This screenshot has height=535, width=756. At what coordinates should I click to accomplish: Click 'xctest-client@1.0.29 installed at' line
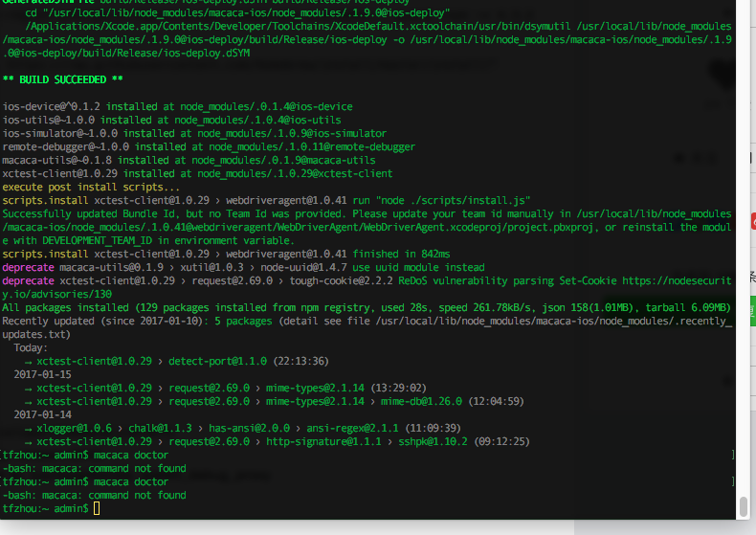[x=197, y=173]
